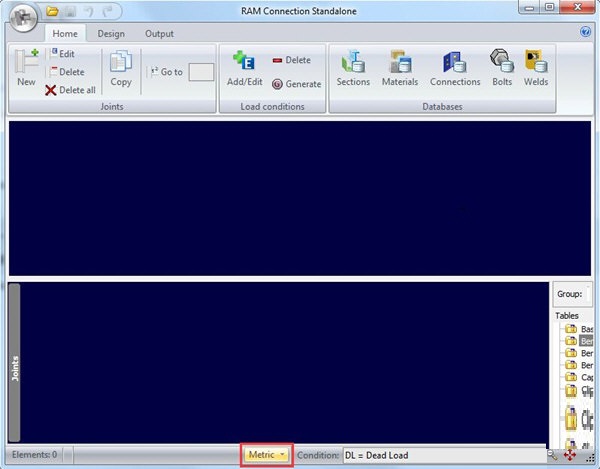
Task: Click the Open folder quick-access icon
Action: click(x=52, y=11)
